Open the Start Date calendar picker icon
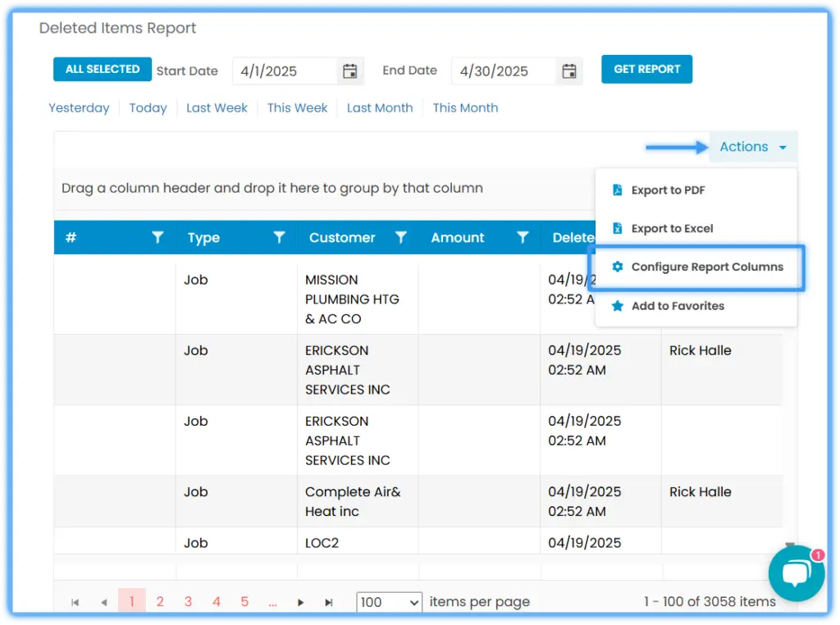Viewport: 840px width, 625px height. [x=349, y=71]
